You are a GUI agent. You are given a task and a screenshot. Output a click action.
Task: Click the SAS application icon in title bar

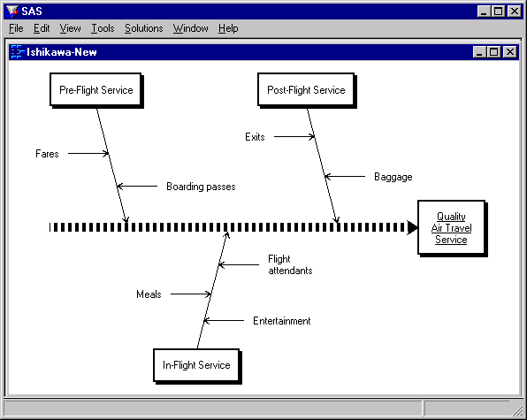click(12, 11)
